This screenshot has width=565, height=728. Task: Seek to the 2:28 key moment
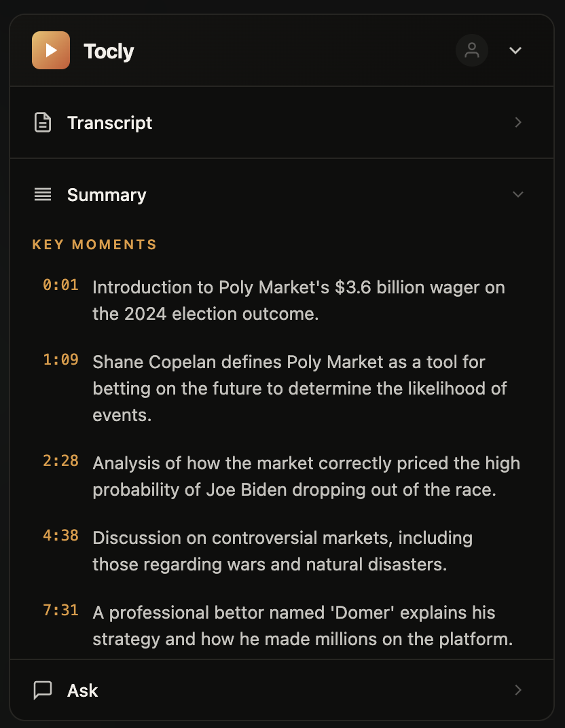[60, 461]
